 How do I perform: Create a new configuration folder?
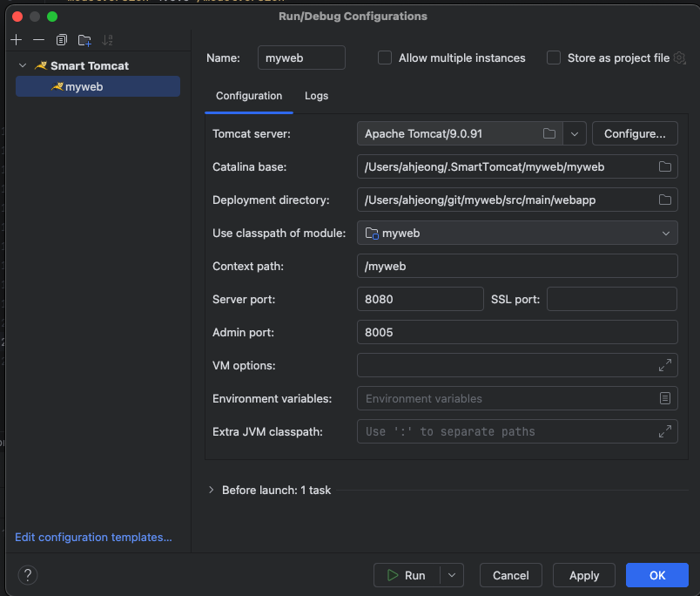[x=84, y=40]
